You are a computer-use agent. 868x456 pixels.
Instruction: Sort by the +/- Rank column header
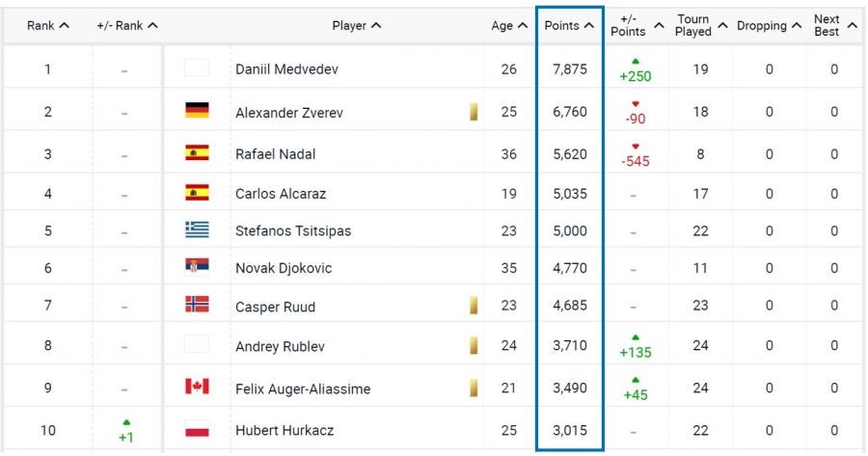pos(127,26)
